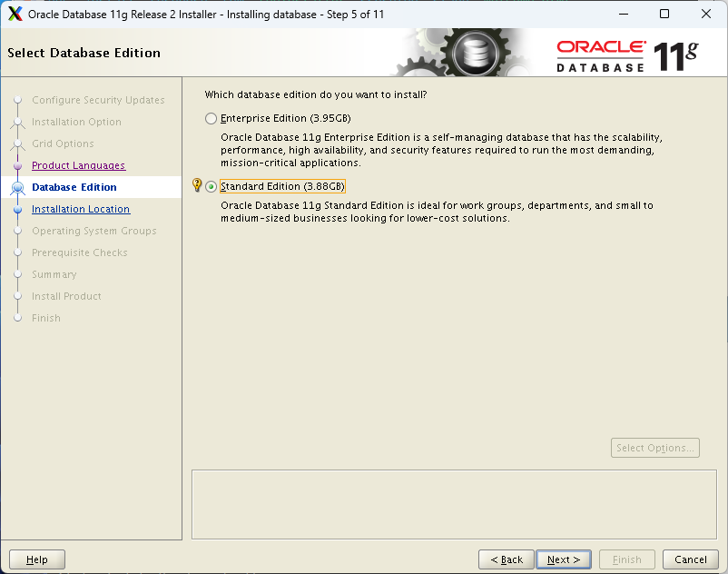Click the Back button
This screenshot has height=574, width=728.
coord(507,559)
